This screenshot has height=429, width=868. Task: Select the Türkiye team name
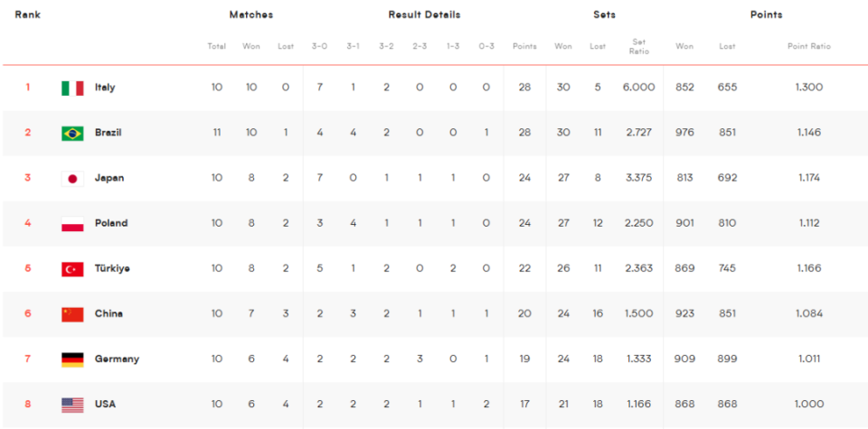[112, 268]
